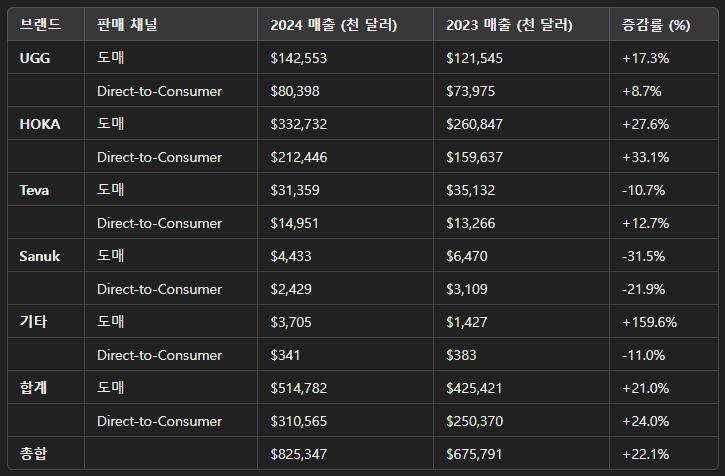Image resolution: width=725 pixels, height=476 pixels.
Task: Click the HOKA brand cell
Action: tap(39, 124)
